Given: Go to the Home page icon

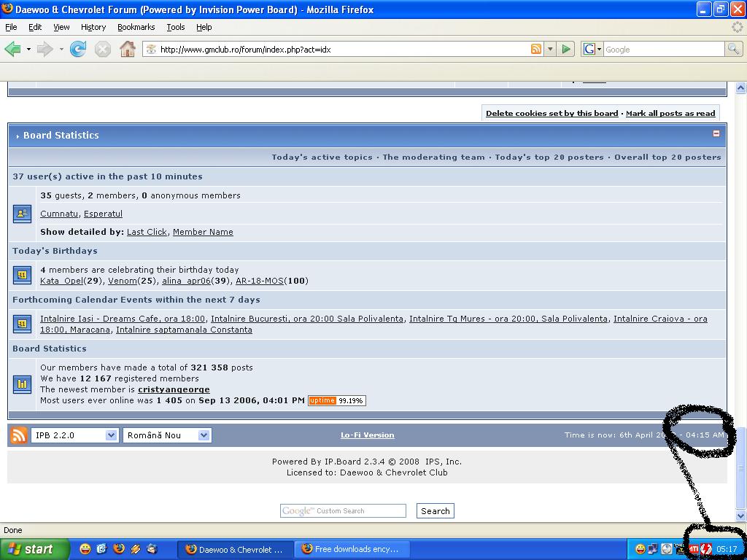Looking at the screenshot, I should pos(127,49).
